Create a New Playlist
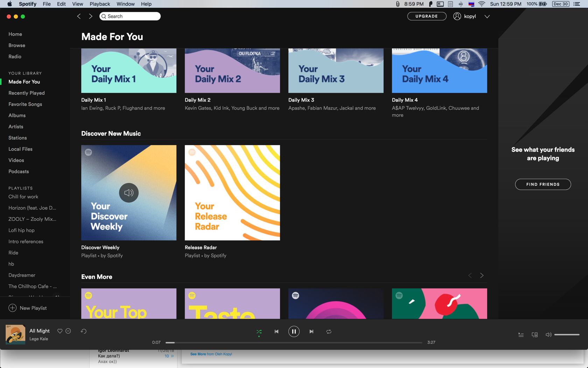Screen dimensions: 588x368 [28, 308]
